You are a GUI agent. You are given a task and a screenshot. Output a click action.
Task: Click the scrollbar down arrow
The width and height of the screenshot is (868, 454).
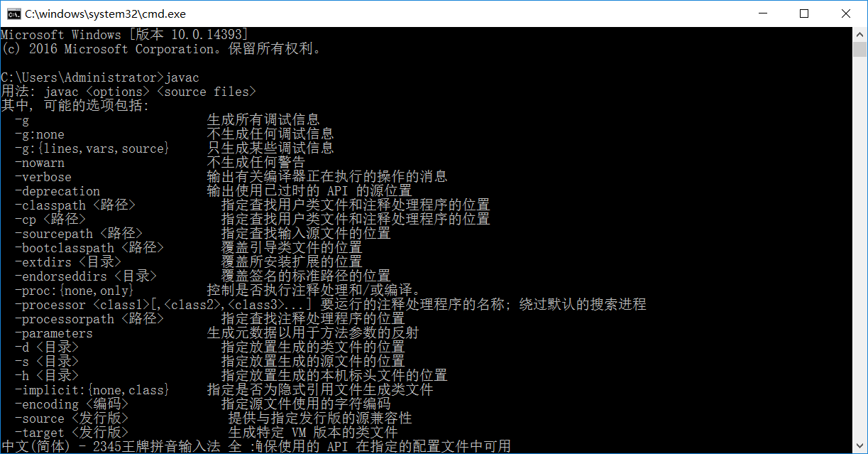(859, 446)
